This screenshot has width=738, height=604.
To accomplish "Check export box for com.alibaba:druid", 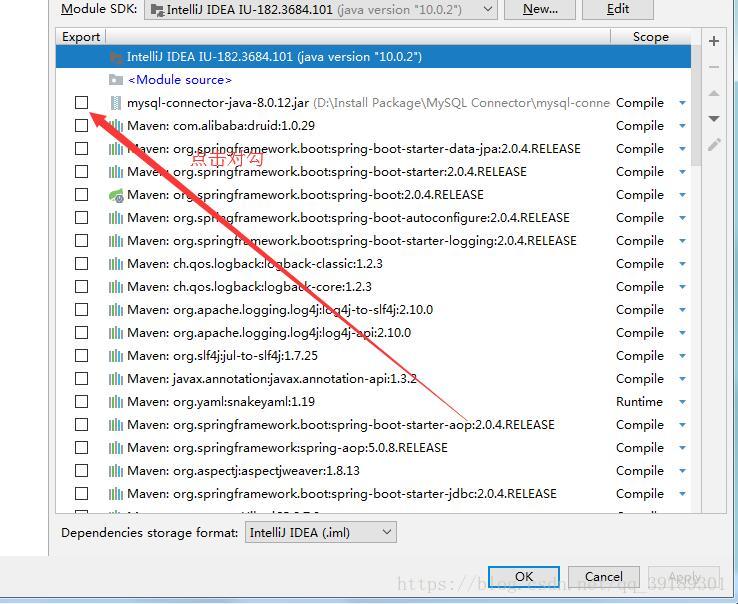I will tap(81, 126).
